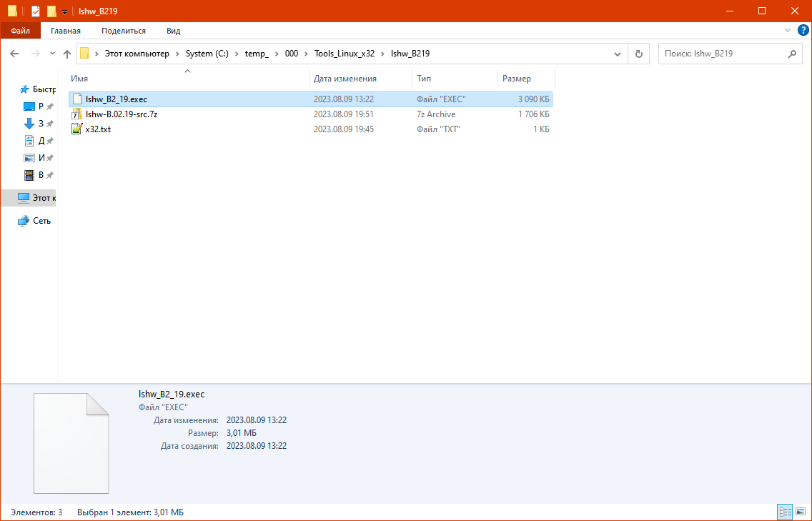Sort by the Размер column header

click(526, 78)
